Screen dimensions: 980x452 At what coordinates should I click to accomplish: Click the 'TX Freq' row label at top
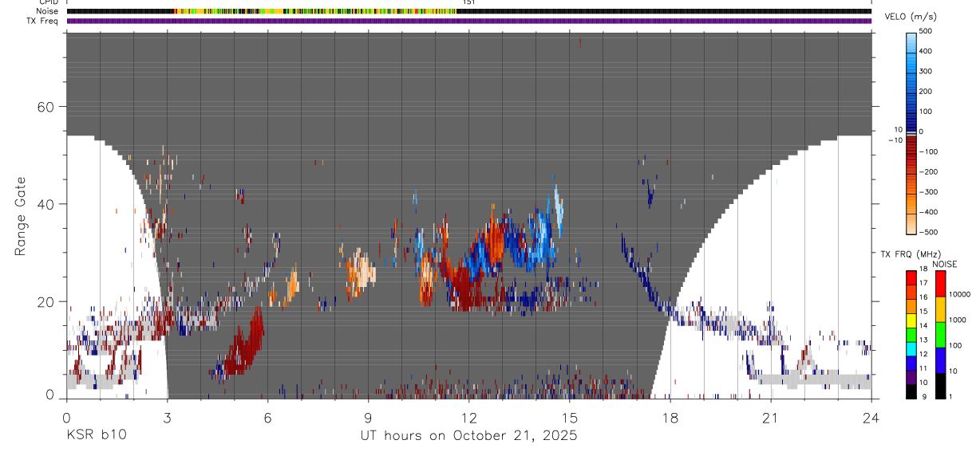coord(43,21)
